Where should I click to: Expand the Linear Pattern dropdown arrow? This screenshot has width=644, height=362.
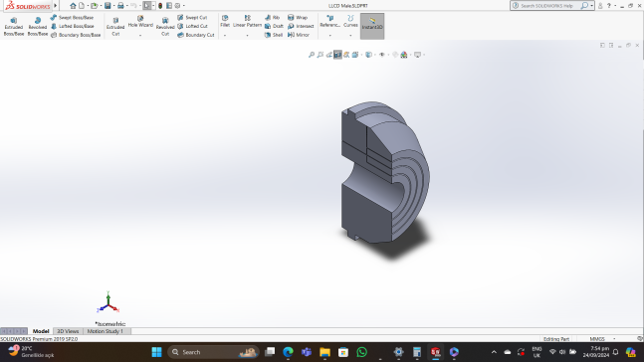click(x=247, y=35)
